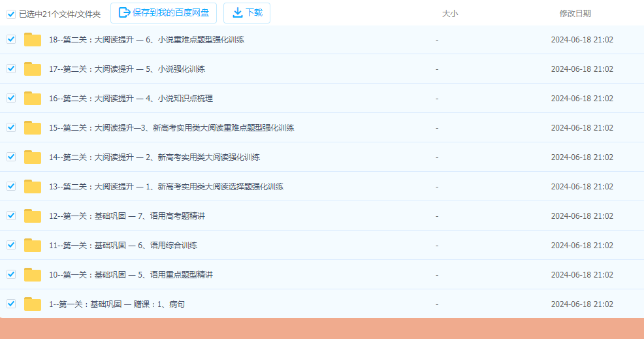Click folder icon beside 16 小说知识点梳理
Screen dimensions: 644x339
(x=33, y=99)
